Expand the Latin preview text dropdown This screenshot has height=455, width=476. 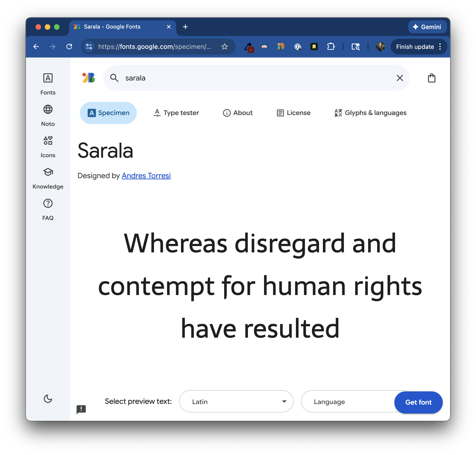(x=236, y=401)
